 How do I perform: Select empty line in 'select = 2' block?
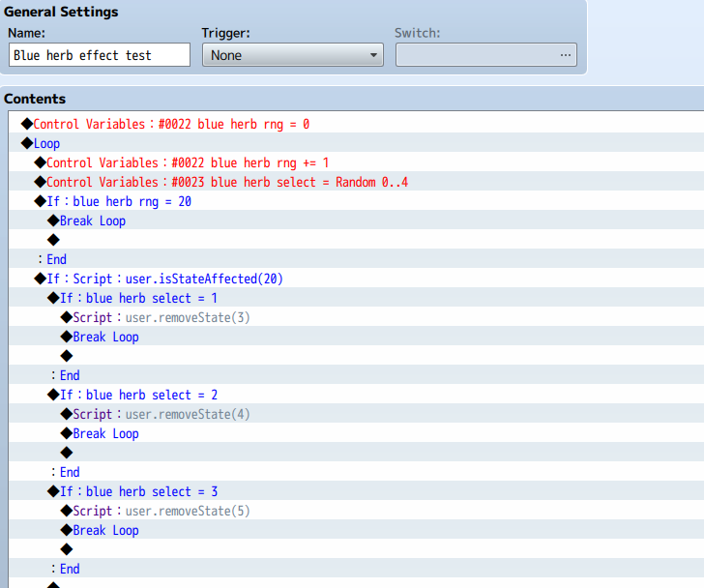(x=357, y=452)
